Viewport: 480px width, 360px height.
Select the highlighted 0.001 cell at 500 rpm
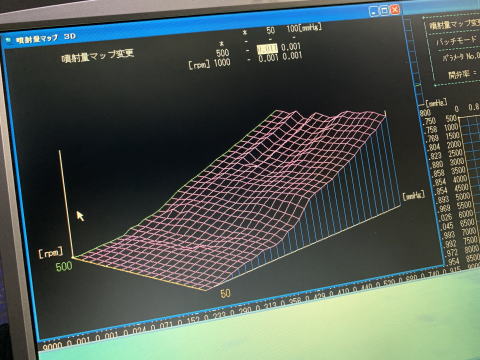click(267, 49)
